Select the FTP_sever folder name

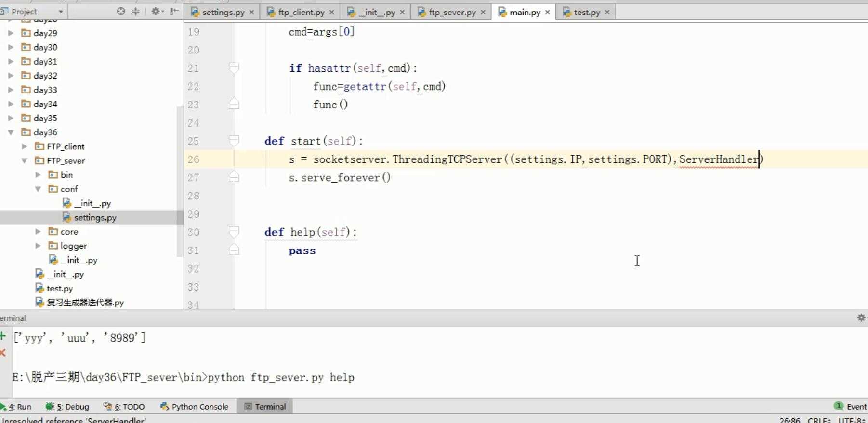(x=66, y=160)
